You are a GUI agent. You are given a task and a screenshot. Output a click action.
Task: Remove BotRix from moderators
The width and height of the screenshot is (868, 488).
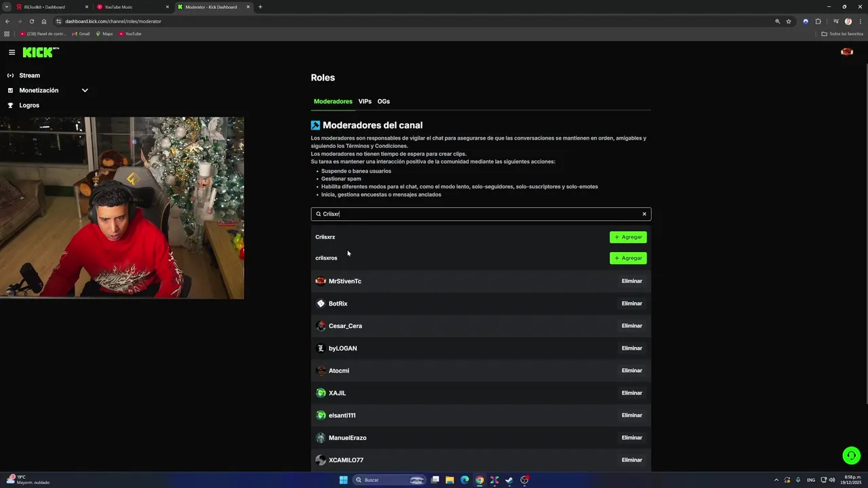click(x=631, y=304)
